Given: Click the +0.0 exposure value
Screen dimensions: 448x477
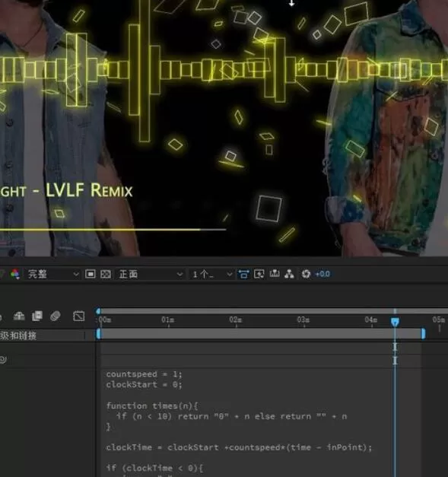Looking at the screenshot, I should coord(322,274).
